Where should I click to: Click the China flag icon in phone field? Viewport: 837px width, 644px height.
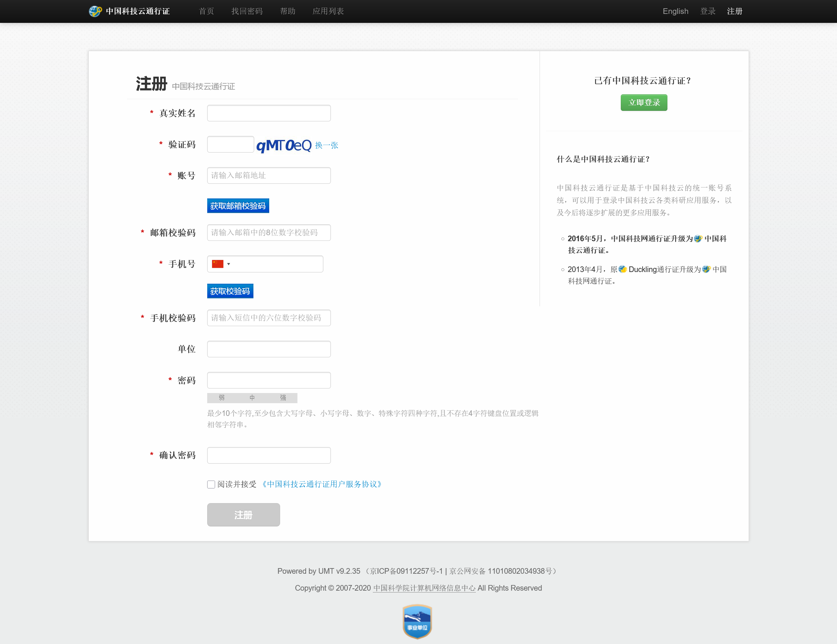click(x=217, y=264)
